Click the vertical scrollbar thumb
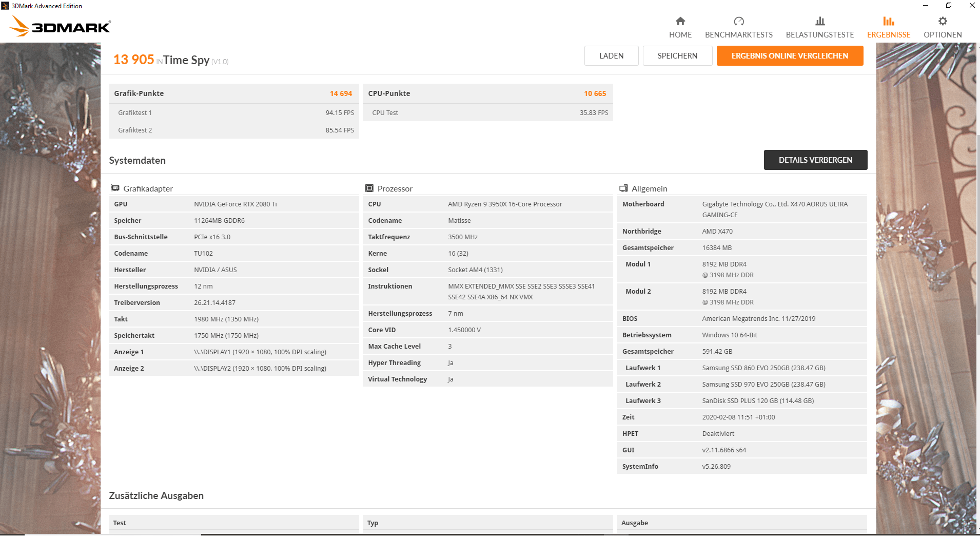This screenshot has width=980, height=536. click(x=978, y=236)
